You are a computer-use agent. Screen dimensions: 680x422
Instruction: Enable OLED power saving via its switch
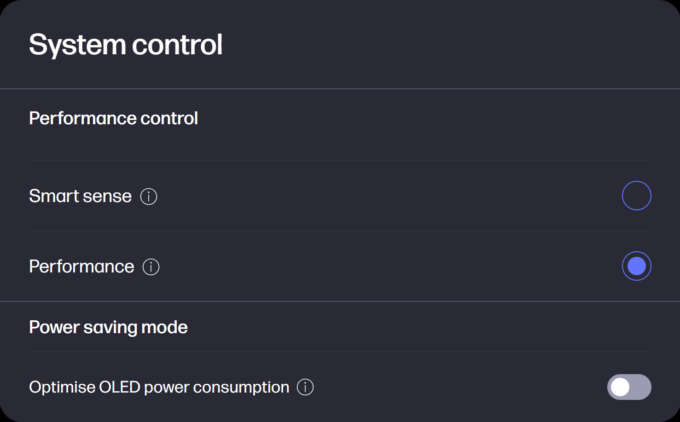pos(629,387)
